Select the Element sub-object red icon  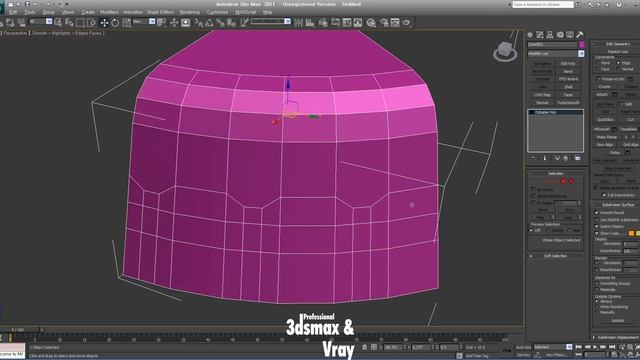571,181
